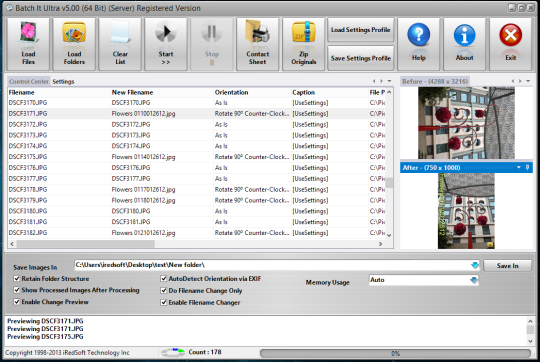540x362 pixels.
Task: Select the After (750 x 1000) panel header
Action: (466, 168)
